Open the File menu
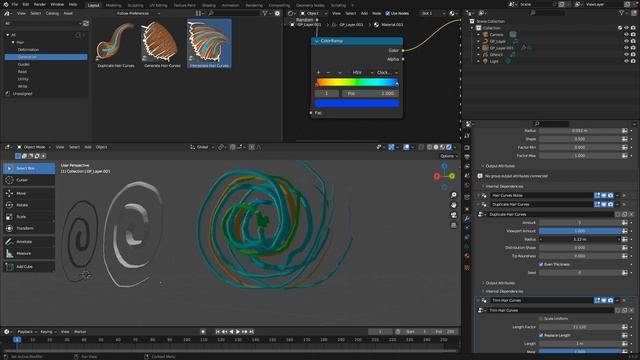640x360 pixels. tap(15, 4)
